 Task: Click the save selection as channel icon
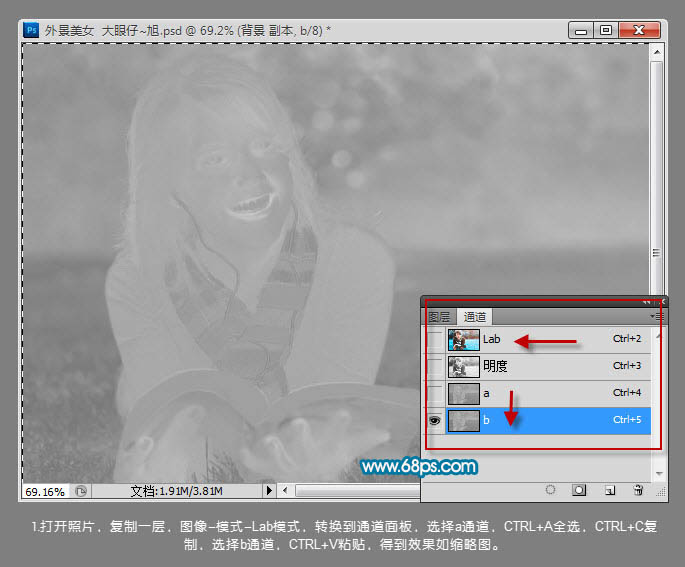coord(579,490)
